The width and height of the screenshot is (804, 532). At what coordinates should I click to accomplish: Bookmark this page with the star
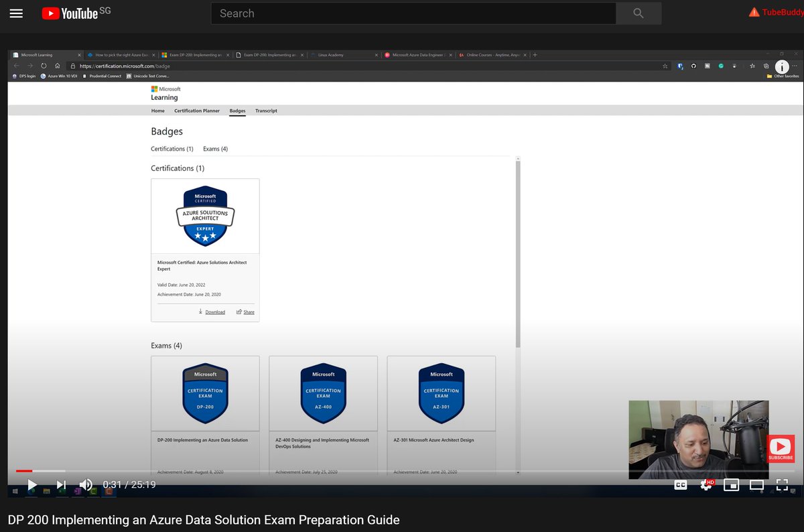pyautogui.click(x=665, y=66)
